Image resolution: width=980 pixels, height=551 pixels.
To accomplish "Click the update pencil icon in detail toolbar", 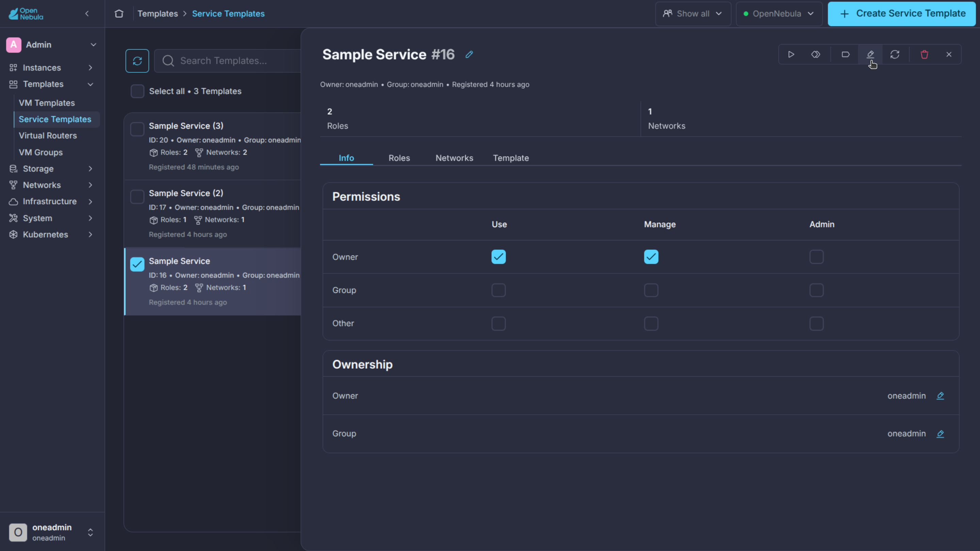I will click(x=870, y=54).
